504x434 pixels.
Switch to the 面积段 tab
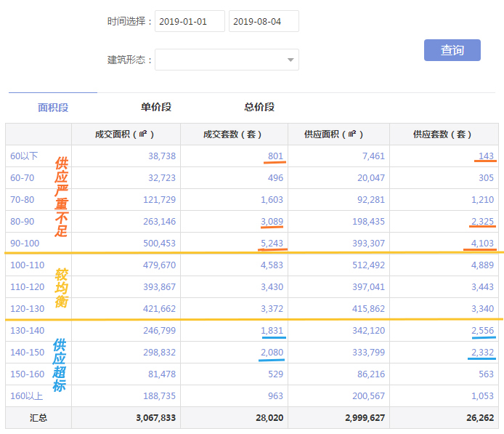point(53,107)
